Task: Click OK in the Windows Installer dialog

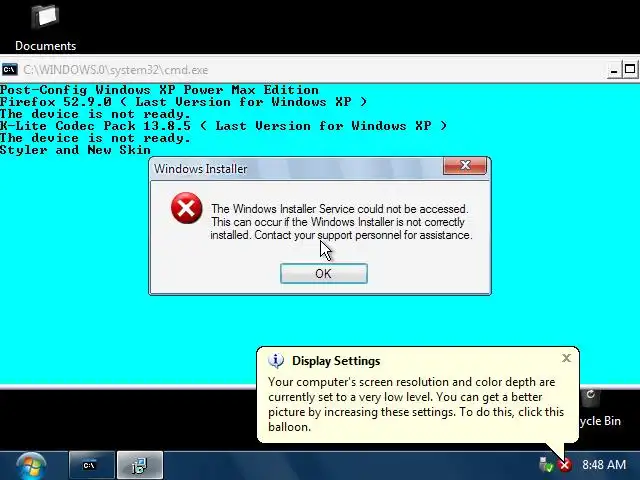Action: click(324, 273)
